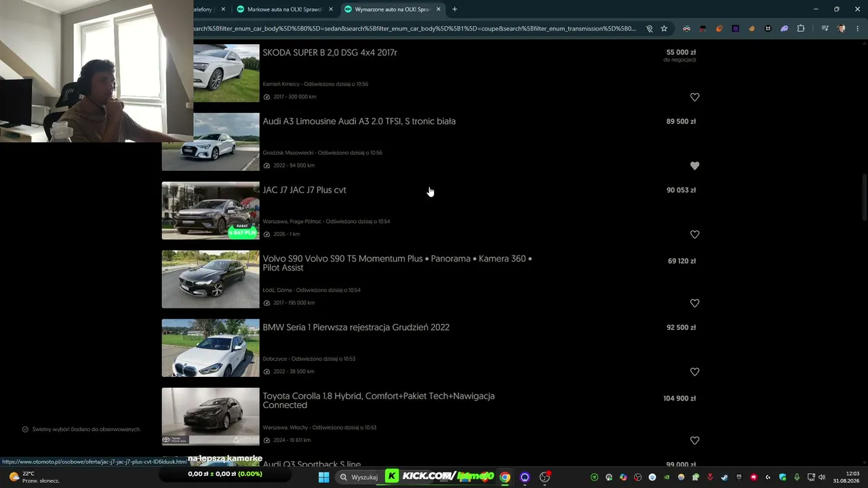Click the 90 053 zł price
This screenshot has width=868, height=488.
point(681,190)
